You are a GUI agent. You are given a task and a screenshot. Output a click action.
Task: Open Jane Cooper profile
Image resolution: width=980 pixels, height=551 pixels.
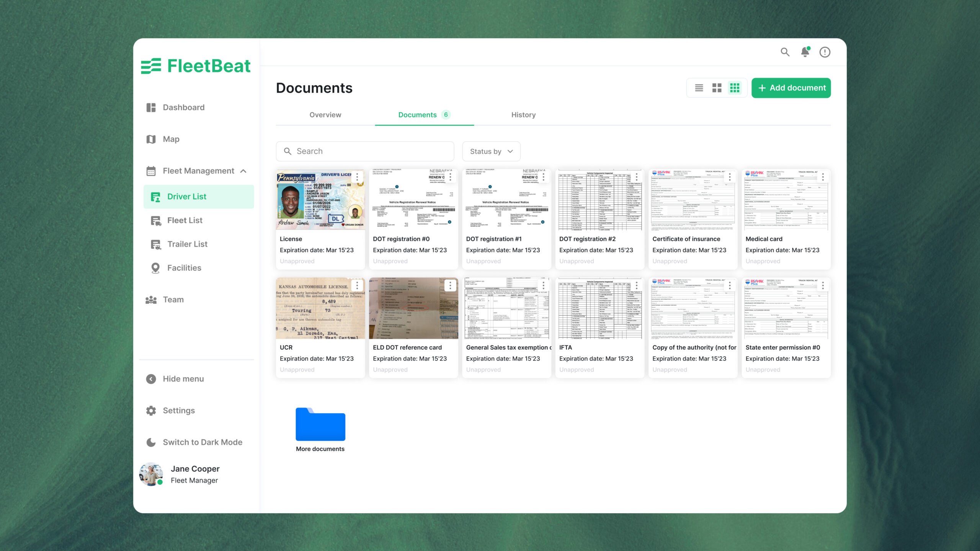point(179,474)
